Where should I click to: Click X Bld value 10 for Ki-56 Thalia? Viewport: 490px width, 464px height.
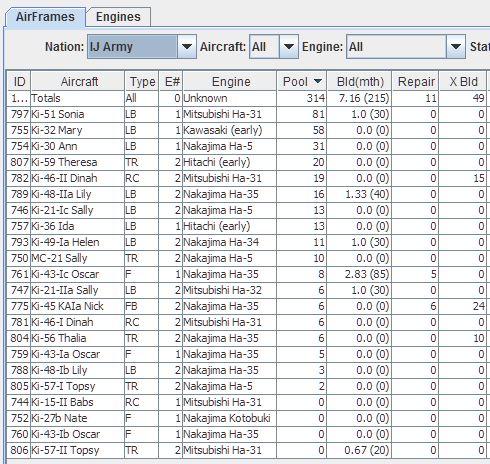(463, 338)
